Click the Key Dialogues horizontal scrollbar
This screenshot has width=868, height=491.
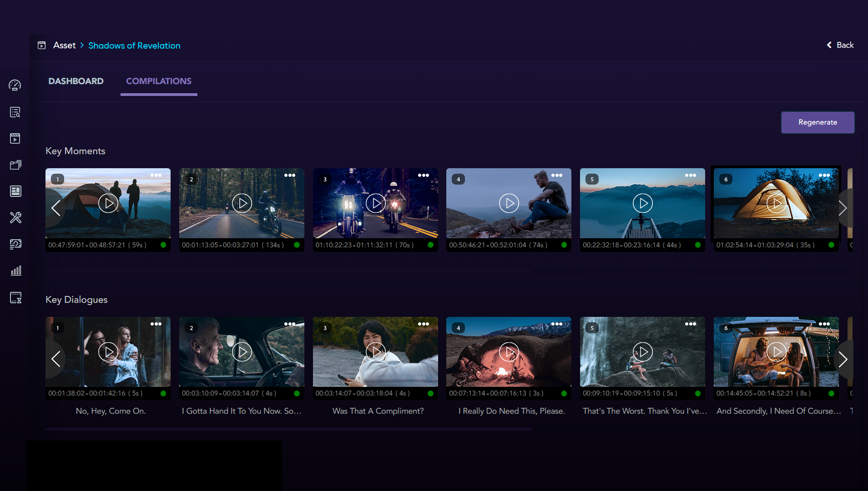(x=289, y=429)
